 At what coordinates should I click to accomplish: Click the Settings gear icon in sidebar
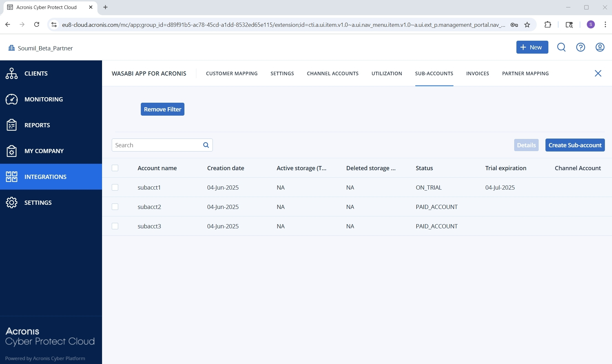[x=12, y=203]
